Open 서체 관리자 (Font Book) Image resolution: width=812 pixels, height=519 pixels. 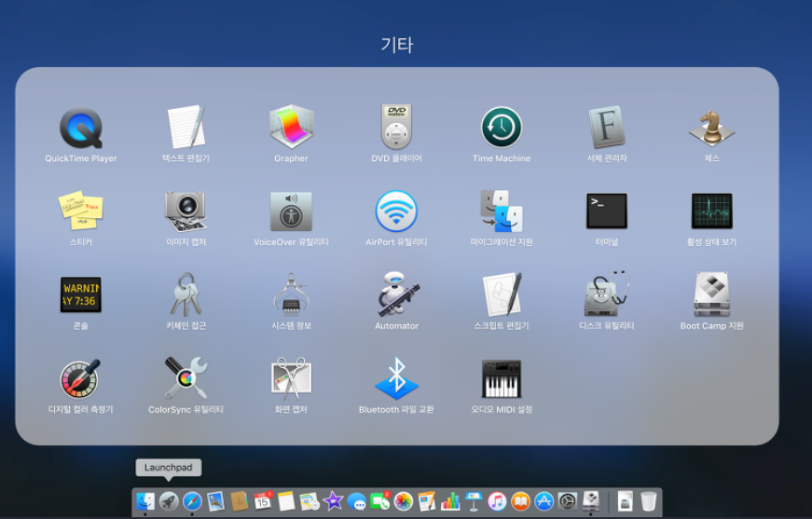pos(606,128)
